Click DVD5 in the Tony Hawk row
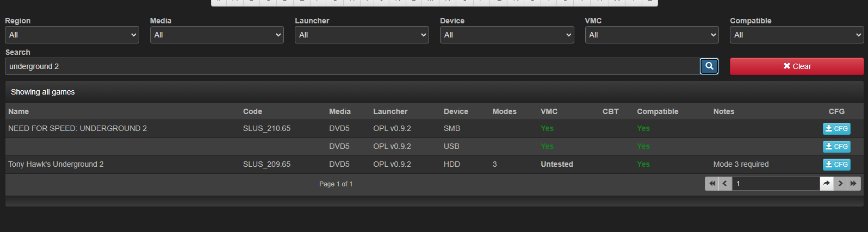 coord(339,165)
